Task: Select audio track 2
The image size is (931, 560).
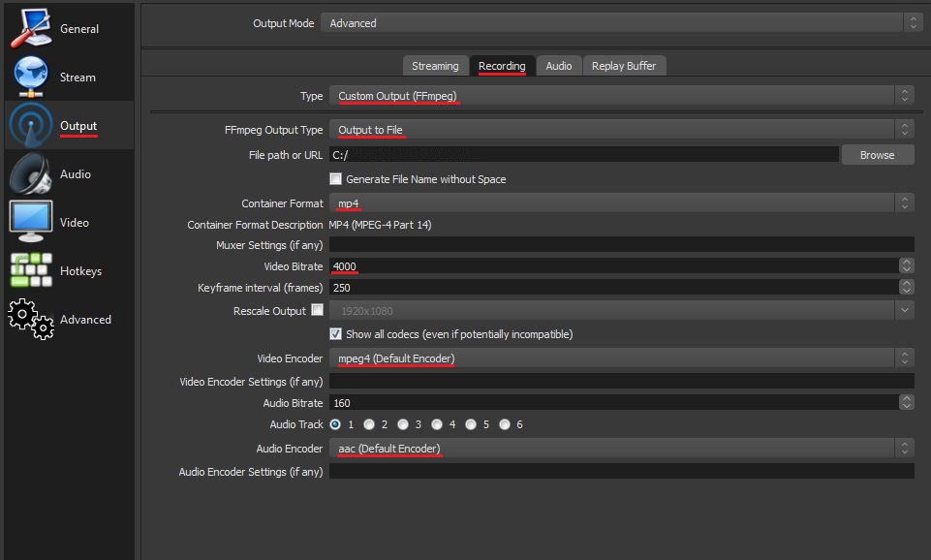Action: 369,424
